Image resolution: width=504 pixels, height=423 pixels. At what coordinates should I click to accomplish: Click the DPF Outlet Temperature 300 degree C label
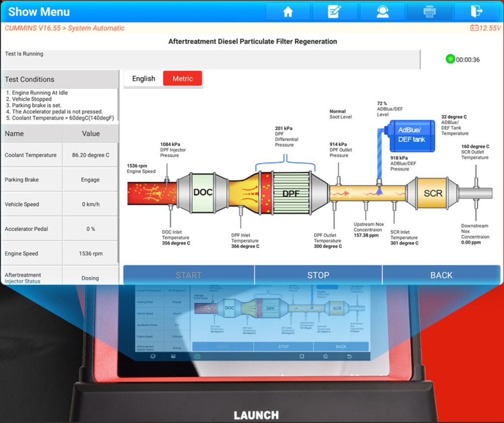tap(327, 241)
